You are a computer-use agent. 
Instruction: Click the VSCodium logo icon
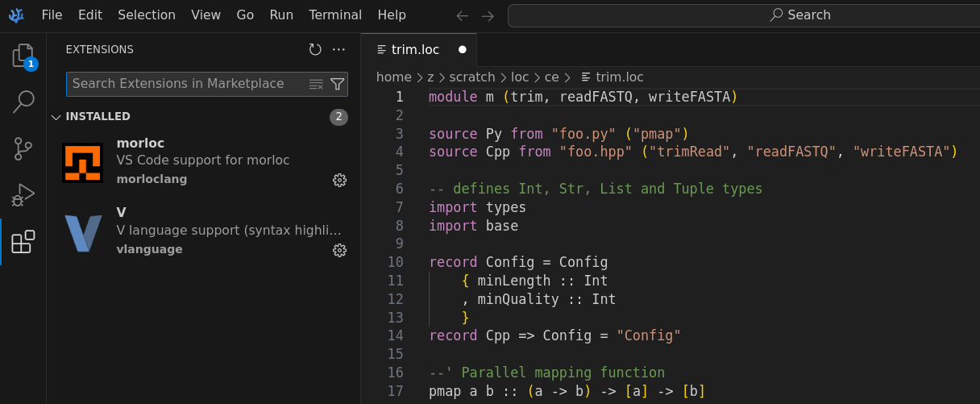[16, 15]
